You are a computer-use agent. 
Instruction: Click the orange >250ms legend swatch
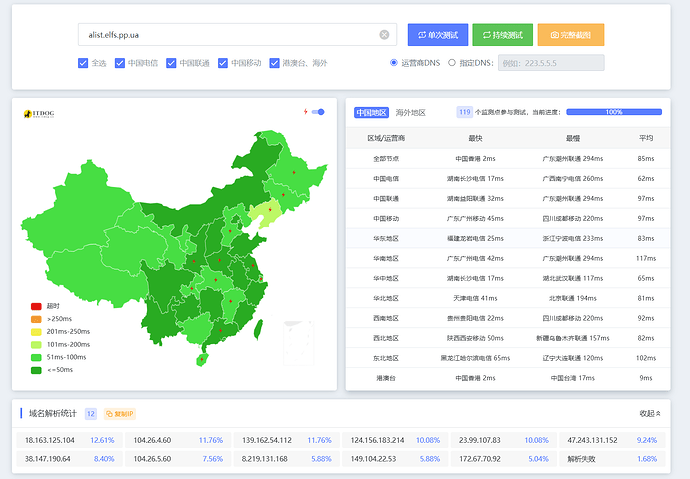(36, 319)
